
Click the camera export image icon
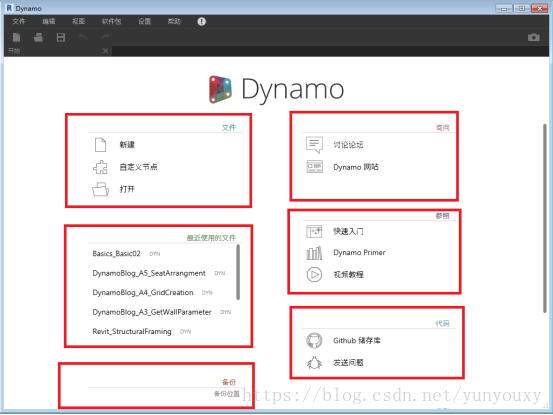[534, 37]
